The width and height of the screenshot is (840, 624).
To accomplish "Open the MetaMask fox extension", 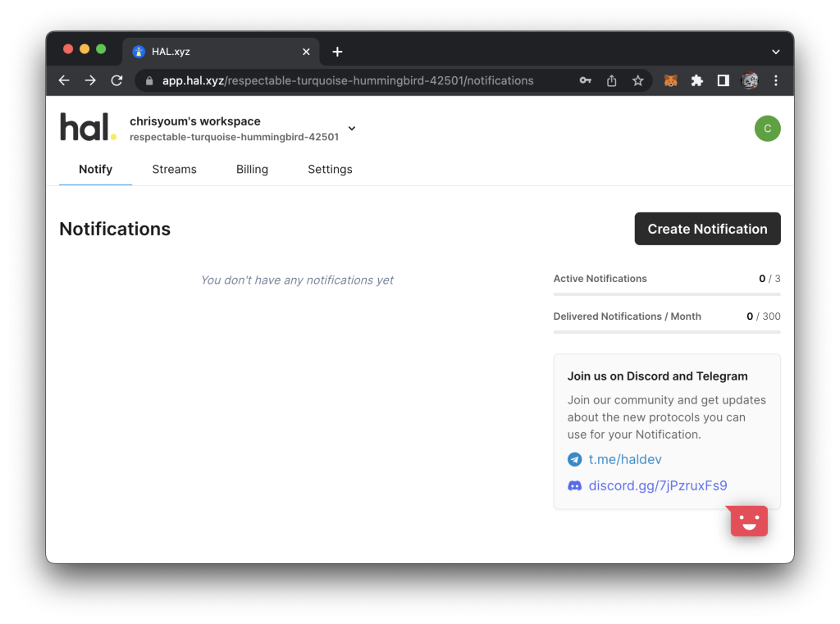I will [x=671, y=80].
